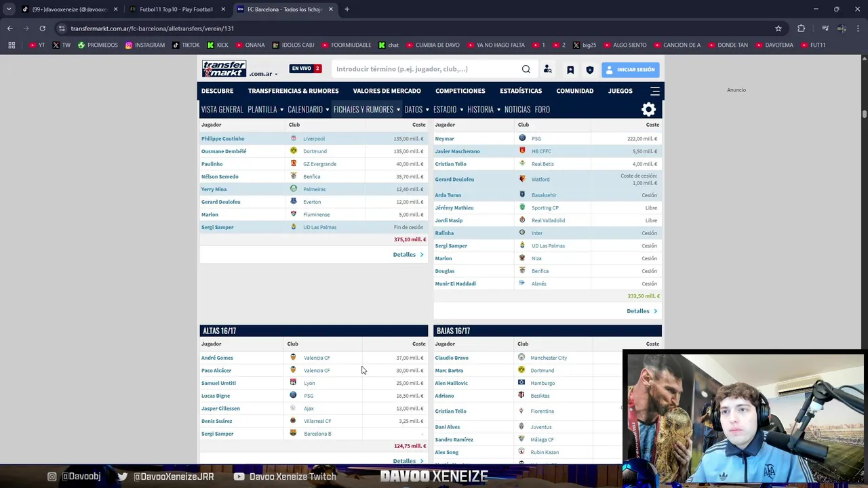Open Claudio Bravo player link

click(452, 357)
